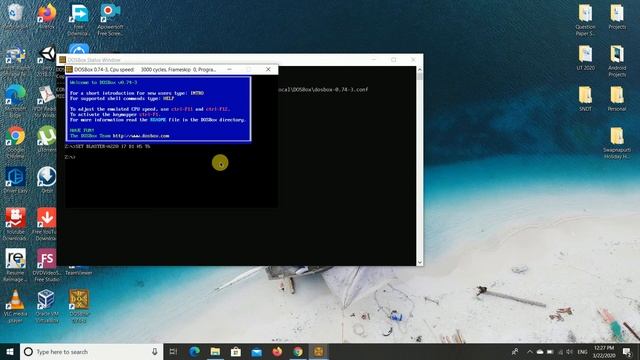This screenshot has width=640, height=360.
Task: Open the SNDT desktop folder
Action: pyautogui.click(x=585, y=99)
